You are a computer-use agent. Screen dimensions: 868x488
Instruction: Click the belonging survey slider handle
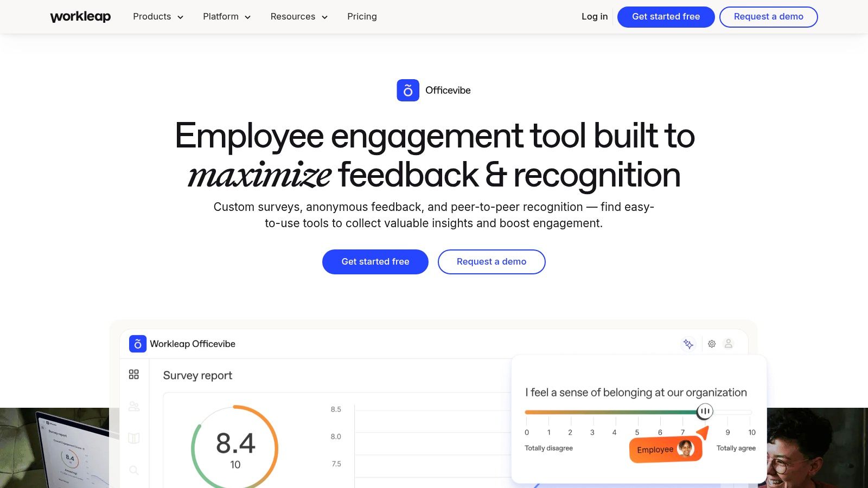click(x=705, y=412)
